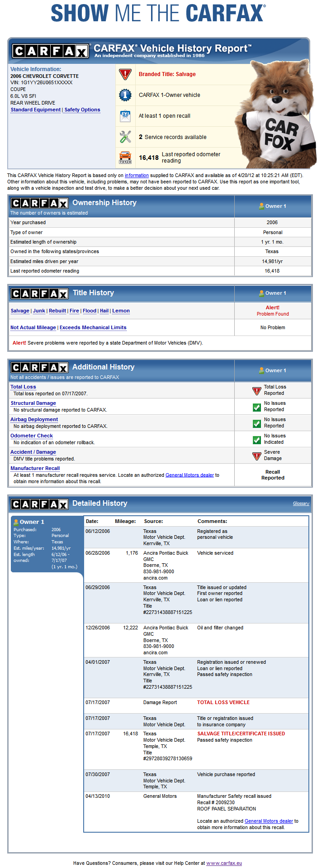Click the Owner 1 icon in Detailed History panel
This screenshot has width=317, height=868.
pyautogui.click(x=16, y=522)
